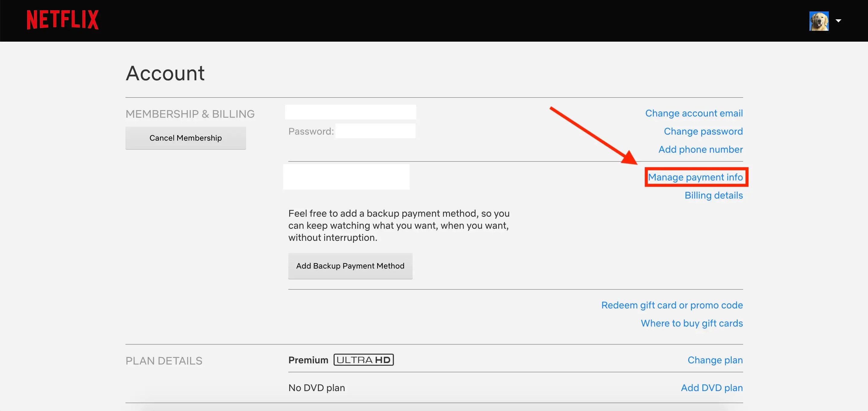Click the Premium plan label
This screenshot has height=411, width=868.
click(308, 360)
